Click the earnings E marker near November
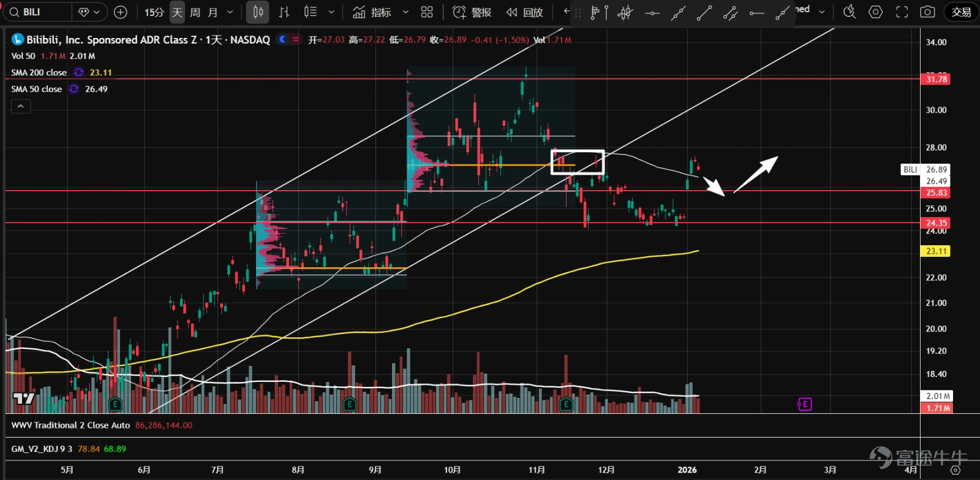 [566, 404]
